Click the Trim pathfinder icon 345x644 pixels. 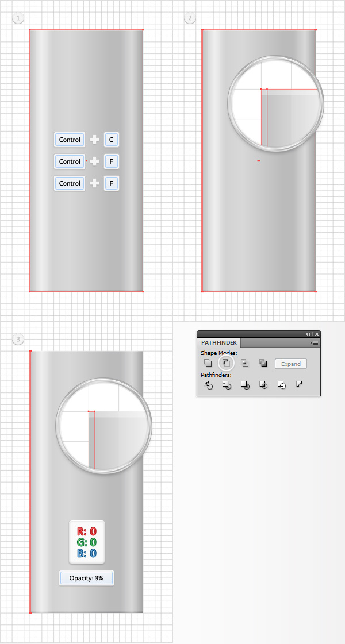[227, 385]
